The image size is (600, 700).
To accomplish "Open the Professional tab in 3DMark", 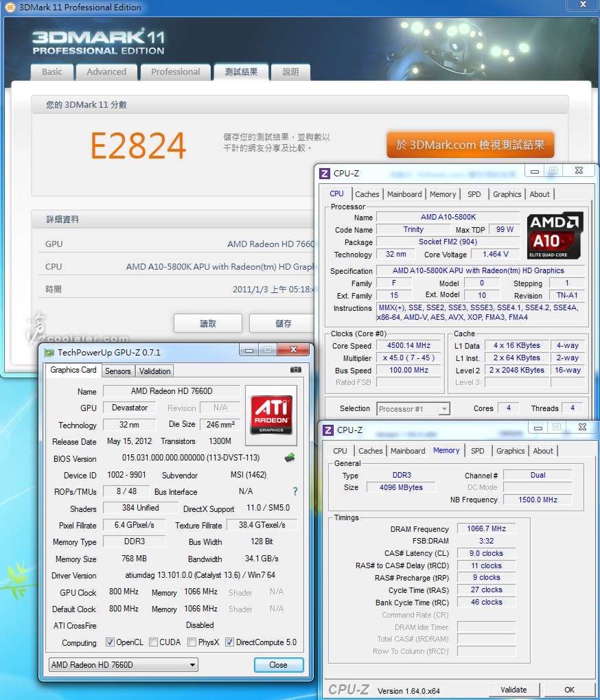I will [x=176, y=72].
